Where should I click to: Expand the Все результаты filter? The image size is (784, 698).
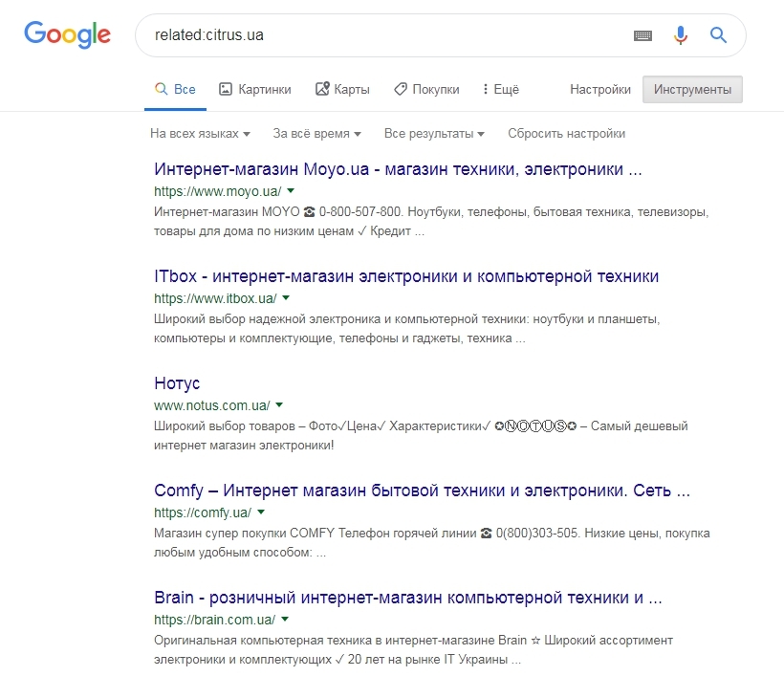[434, 134]
